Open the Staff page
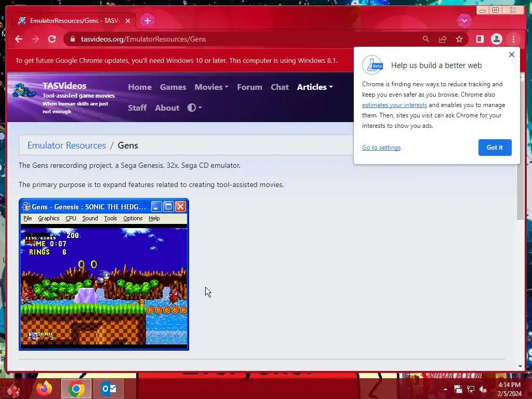This screenshot has width=532, height=399. pos(137,108)
